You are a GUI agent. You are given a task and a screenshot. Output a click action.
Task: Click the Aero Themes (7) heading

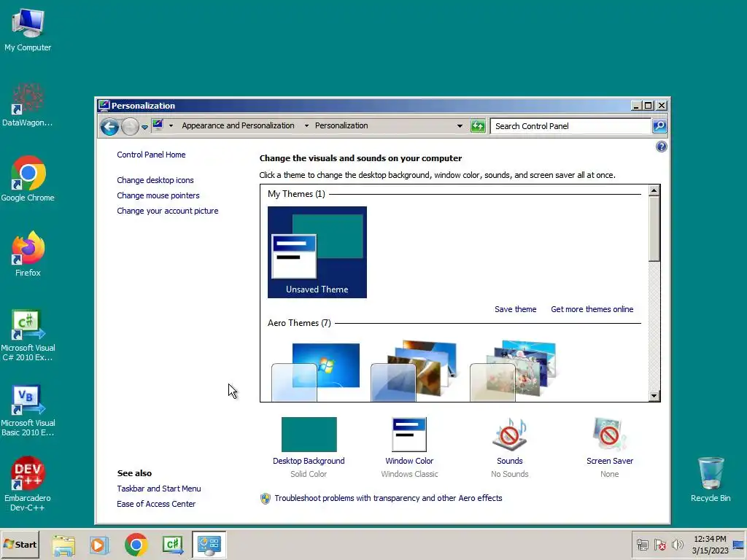(299, 323)
